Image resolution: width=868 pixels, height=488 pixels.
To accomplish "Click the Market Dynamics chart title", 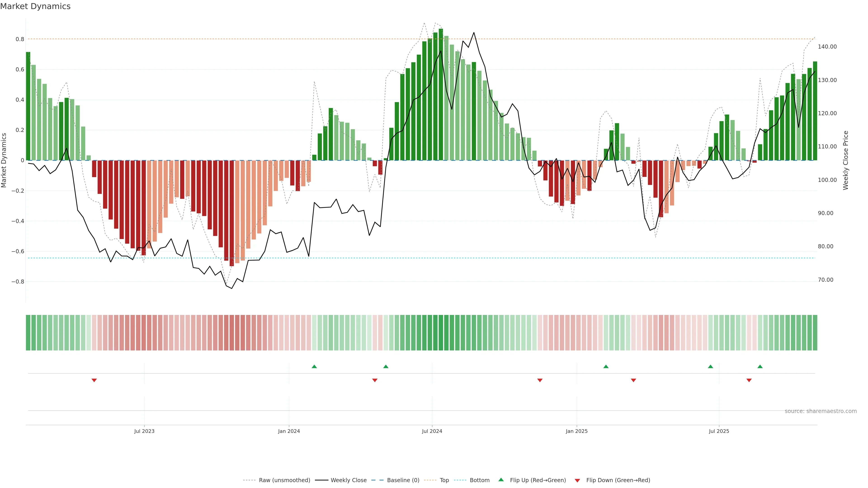I will 35,6.
